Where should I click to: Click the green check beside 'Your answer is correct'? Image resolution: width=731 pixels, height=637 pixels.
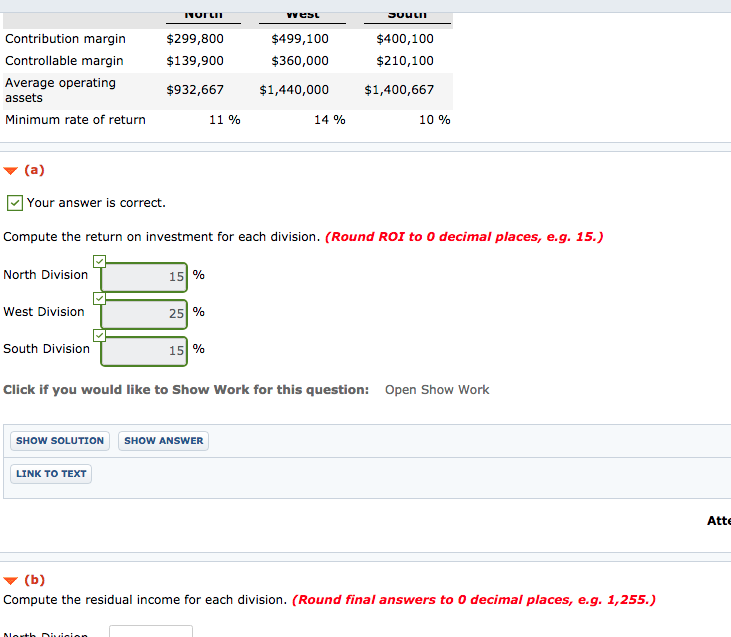pos(14,203)
